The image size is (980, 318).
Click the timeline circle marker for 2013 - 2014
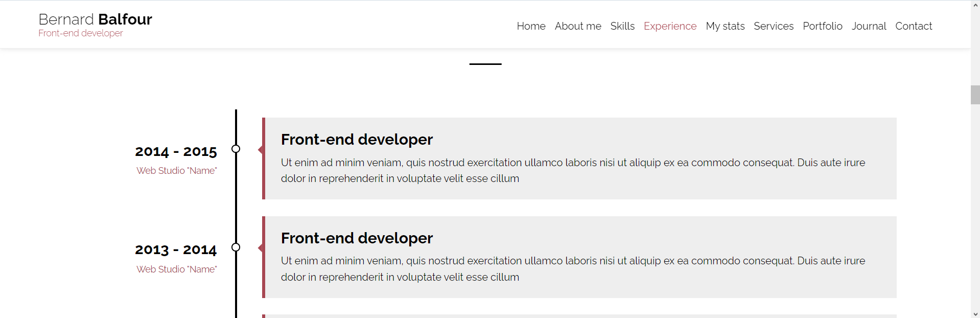236,247
